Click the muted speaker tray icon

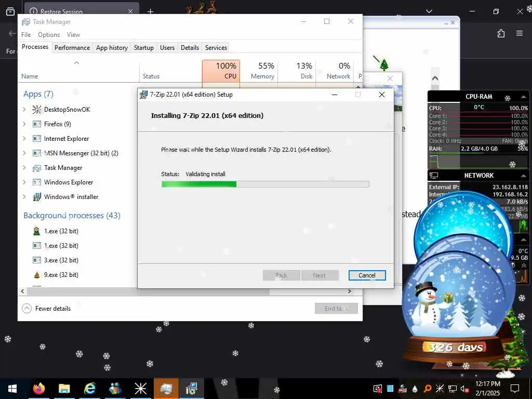click(464, 389)
